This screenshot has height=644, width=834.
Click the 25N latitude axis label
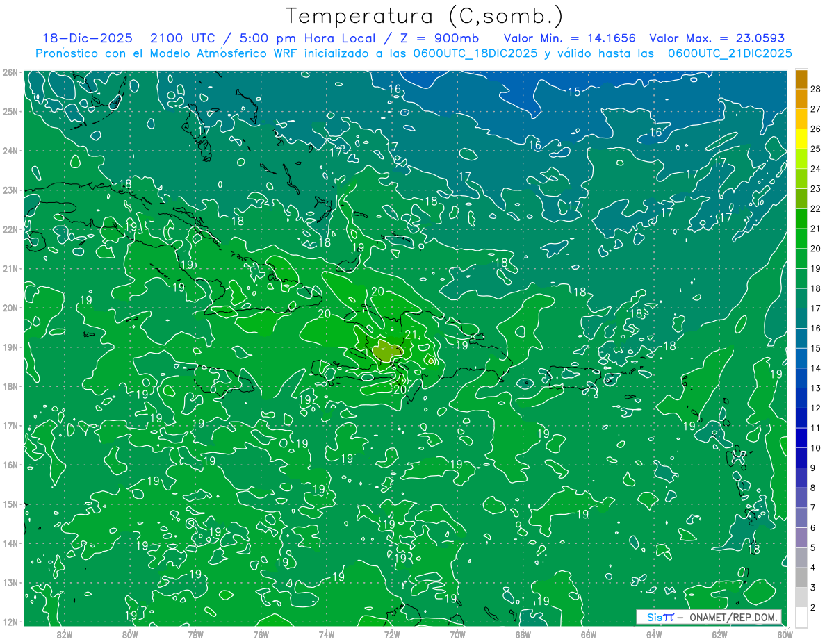10,111
